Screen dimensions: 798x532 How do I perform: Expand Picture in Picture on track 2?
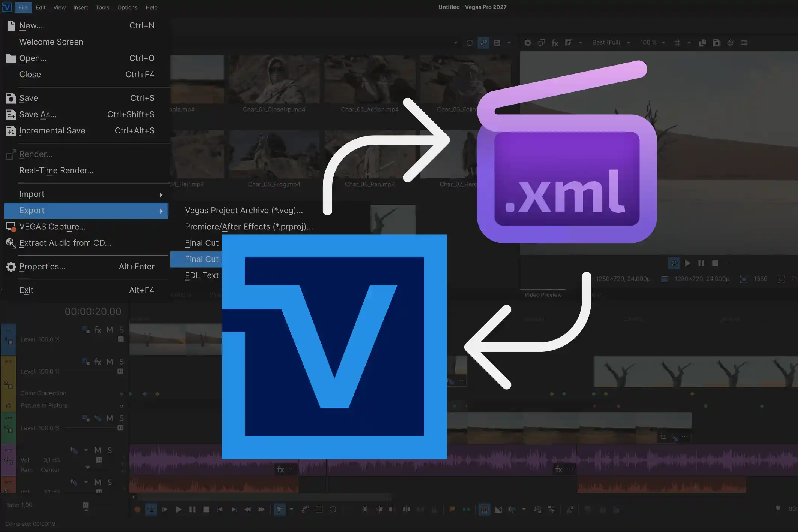pyautogui.click(x=121, y=406)
